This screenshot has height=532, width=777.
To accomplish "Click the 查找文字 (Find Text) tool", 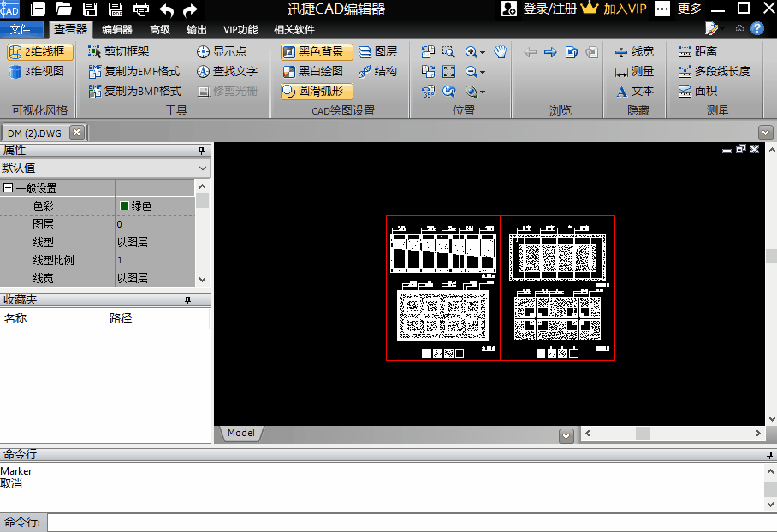I will click(227, 72).
